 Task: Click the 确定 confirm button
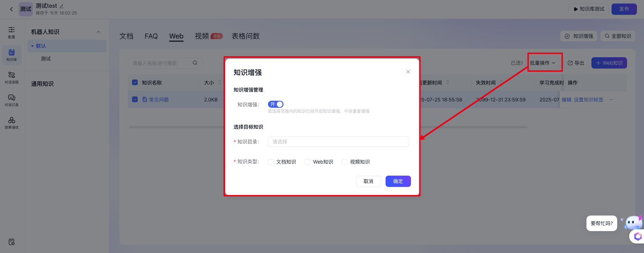(398, 181)
